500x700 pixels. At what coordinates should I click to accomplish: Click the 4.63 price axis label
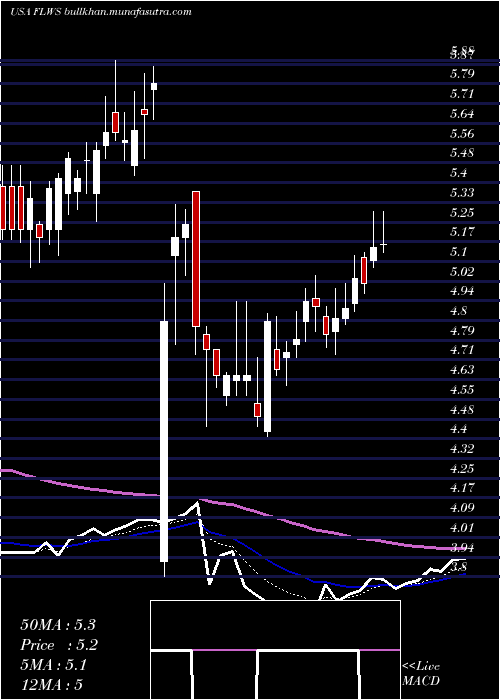462,370
